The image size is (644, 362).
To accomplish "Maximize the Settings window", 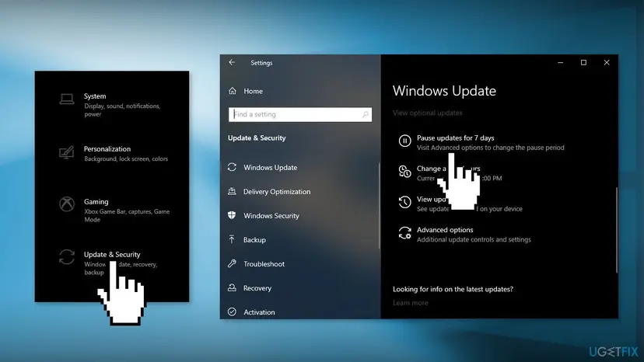I will point(583,62).
